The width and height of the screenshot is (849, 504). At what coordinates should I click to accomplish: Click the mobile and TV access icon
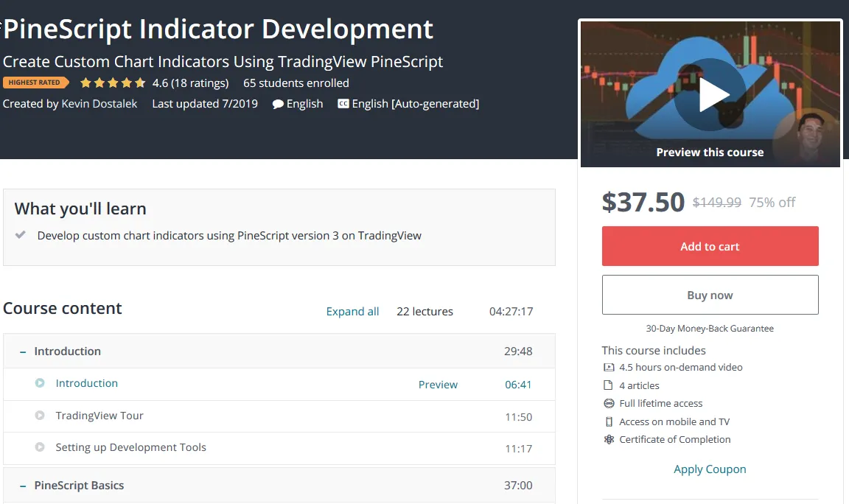click(609, 421)
